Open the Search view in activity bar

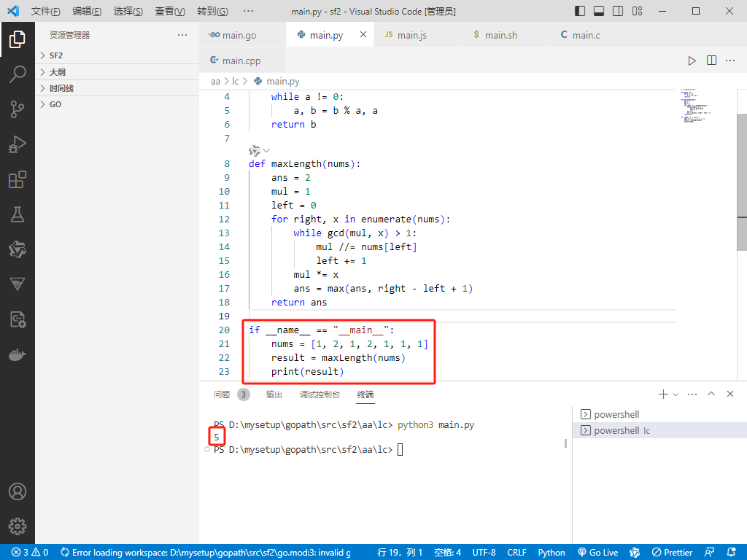pyautogui.click(x=18, y=74)
